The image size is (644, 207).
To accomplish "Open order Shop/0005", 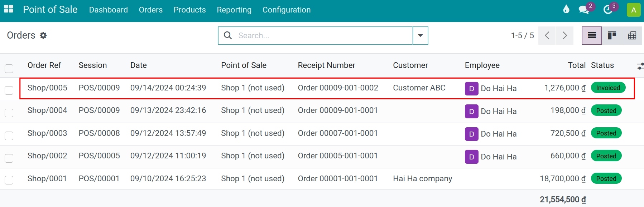I will point(47,88).
